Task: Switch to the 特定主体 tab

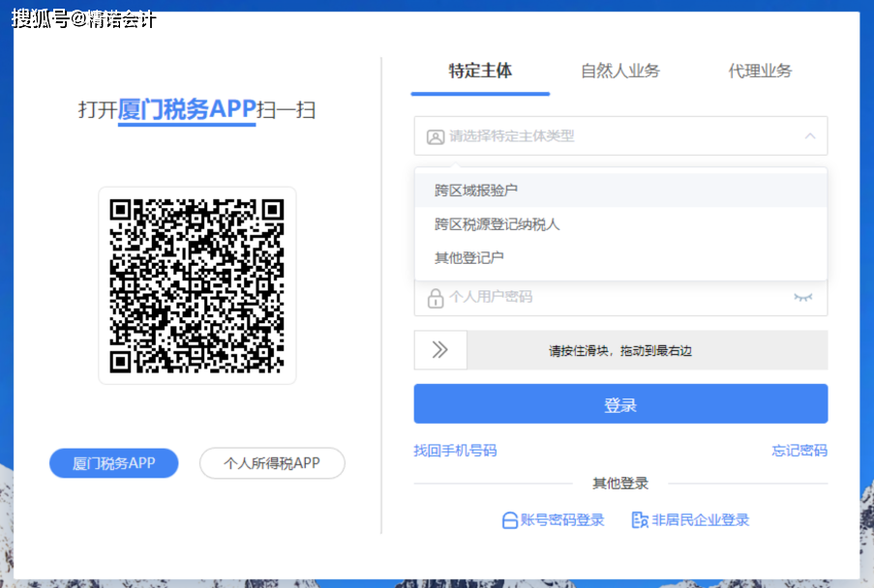Action: click(x=480, y=72)
